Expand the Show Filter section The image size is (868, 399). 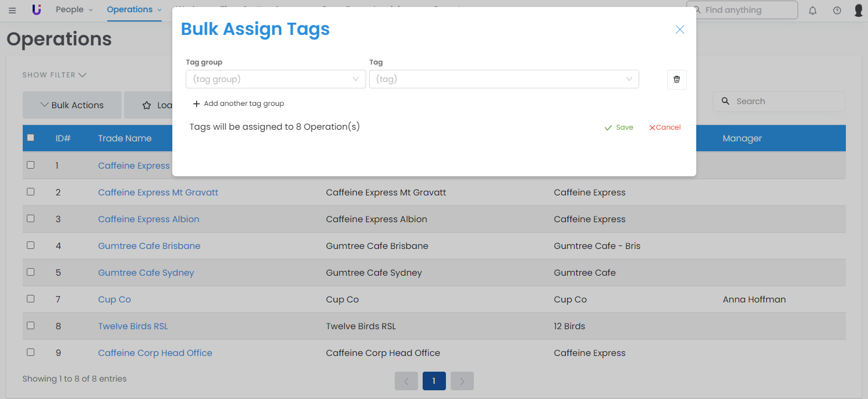pos(54,75)
